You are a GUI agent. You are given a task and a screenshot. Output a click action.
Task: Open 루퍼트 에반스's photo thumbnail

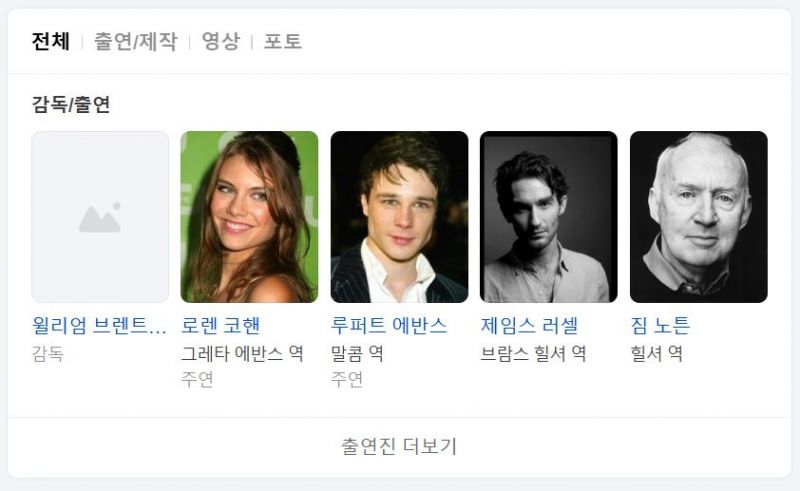pos(399,217)
